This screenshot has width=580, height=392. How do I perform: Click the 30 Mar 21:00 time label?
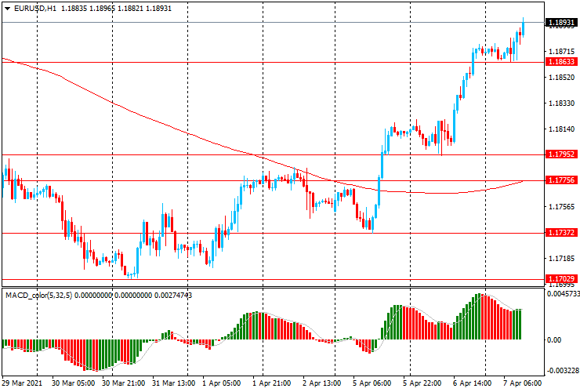(x=124, y=383)
